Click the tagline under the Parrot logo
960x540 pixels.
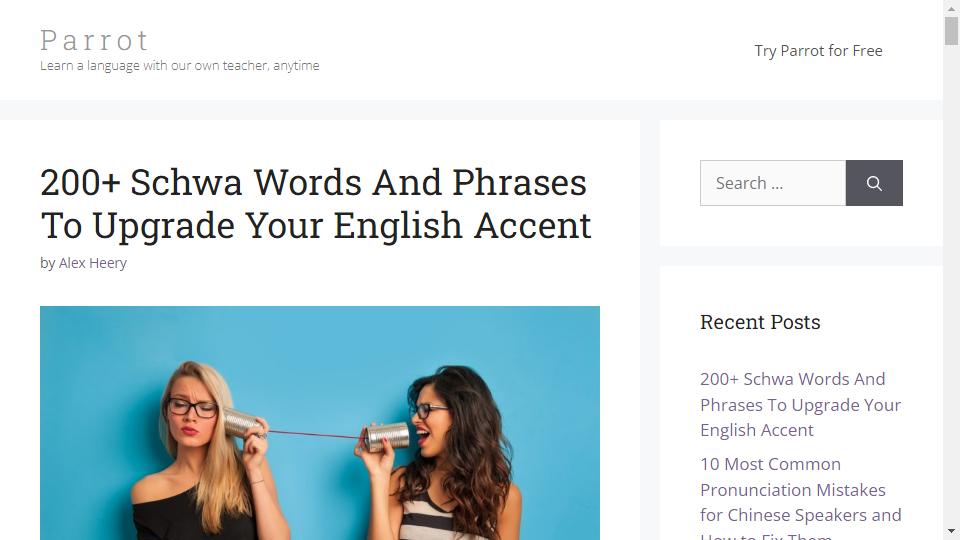point(179,66)
